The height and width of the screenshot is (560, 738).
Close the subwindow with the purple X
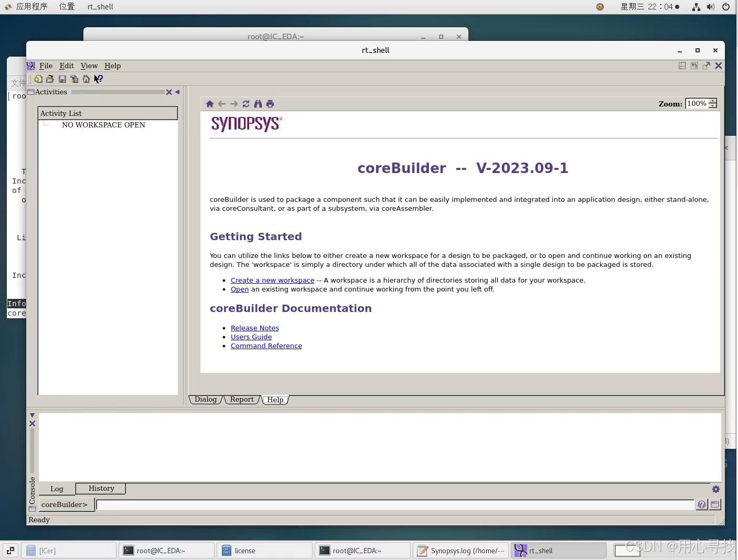click(x=719, y=66)
